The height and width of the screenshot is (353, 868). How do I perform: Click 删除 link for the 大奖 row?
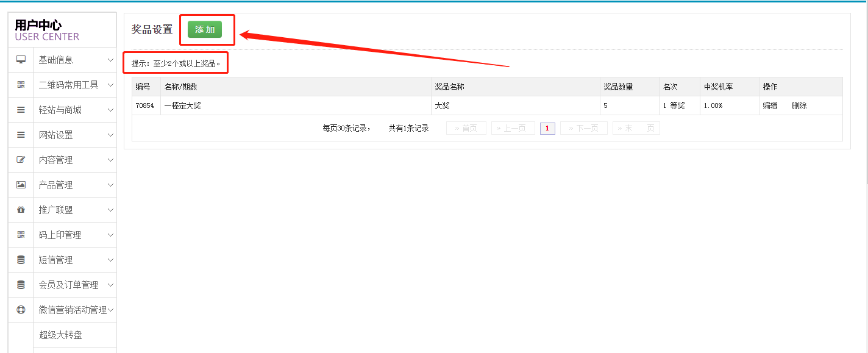click(799, 105)
